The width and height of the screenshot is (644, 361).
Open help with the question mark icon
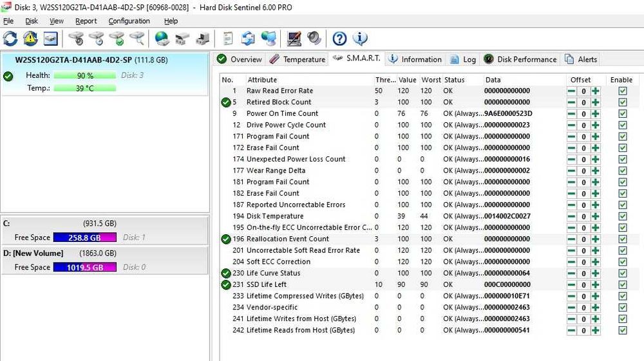pos(339,39)
